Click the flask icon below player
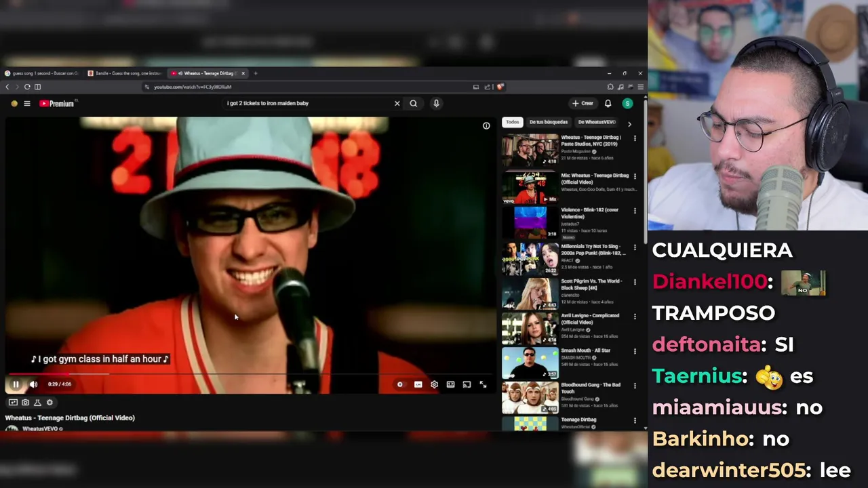Image resolution: width=868 pixels, height=488 pixels. pyautogui.click(x=37, y=403)
